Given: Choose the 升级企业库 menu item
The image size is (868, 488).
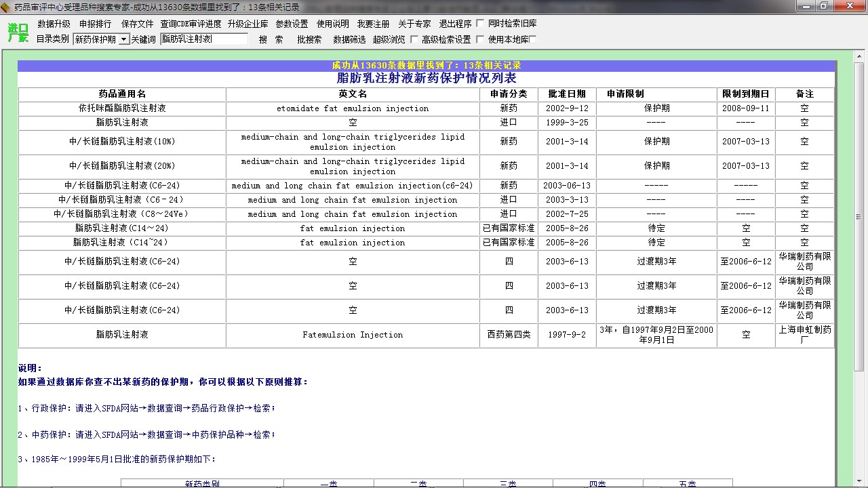Looking at the screenshot, I should (248, 24).
